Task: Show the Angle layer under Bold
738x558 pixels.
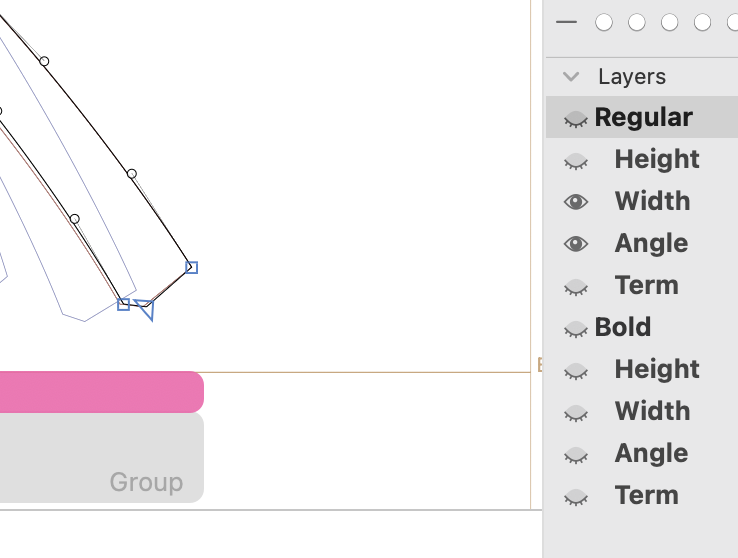Action: 575,455
